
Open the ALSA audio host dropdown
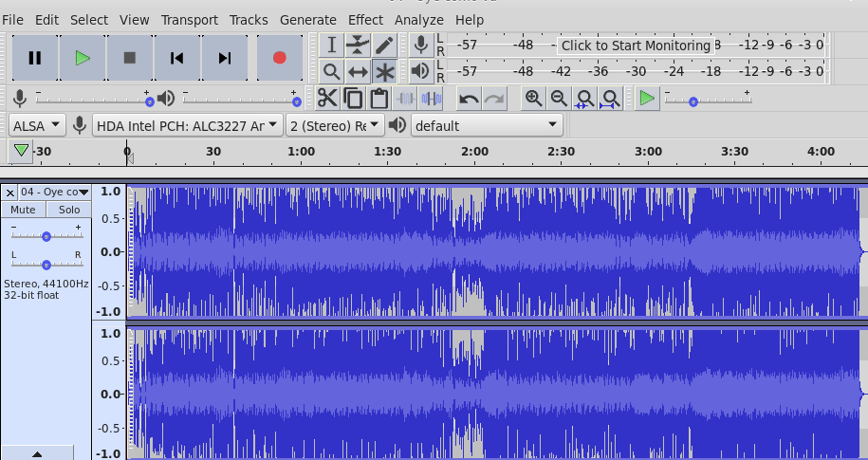tap(37, 125)
